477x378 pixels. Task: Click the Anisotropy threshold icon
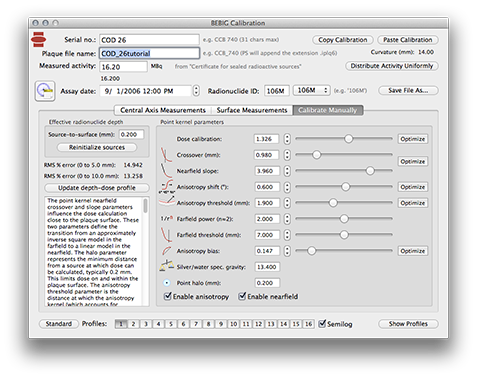pyautogui.click(x=166, y=201)
